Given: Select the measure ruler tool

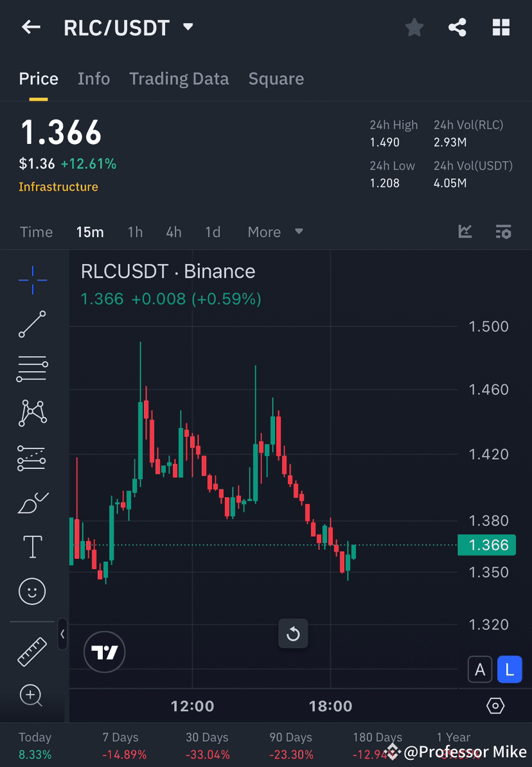Looking at the screenshot, I should 32,651.
